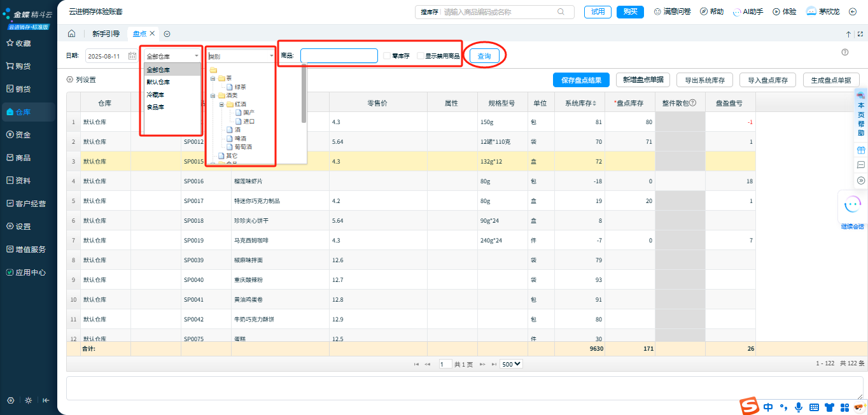Collapse the sidebar using the bottom arrow icon
Viewport: 868px width, 415px height.
(x=46, y=400)
